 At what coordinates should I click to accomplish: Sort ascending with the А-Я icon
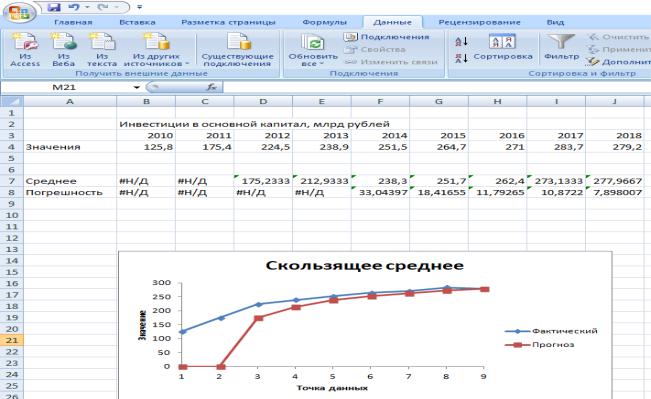pyautogui.click(x=461, y=42)
